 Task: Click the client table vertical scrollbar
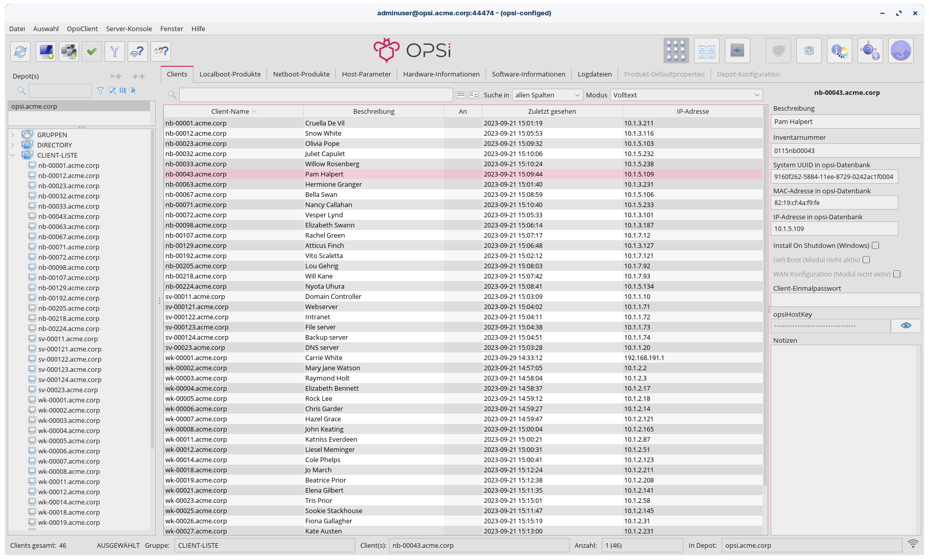(x=765, y=296)
